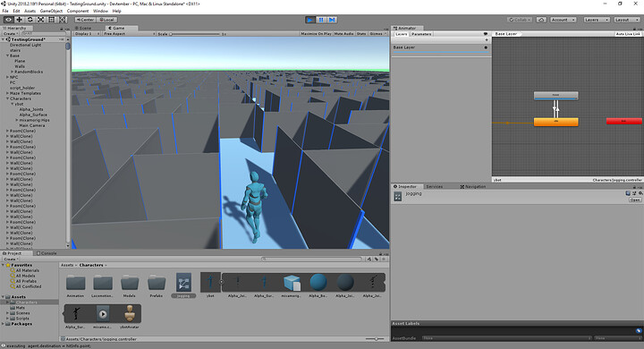Open the Display 1 dropdown

pyautogui.click(x=87, y=34)
